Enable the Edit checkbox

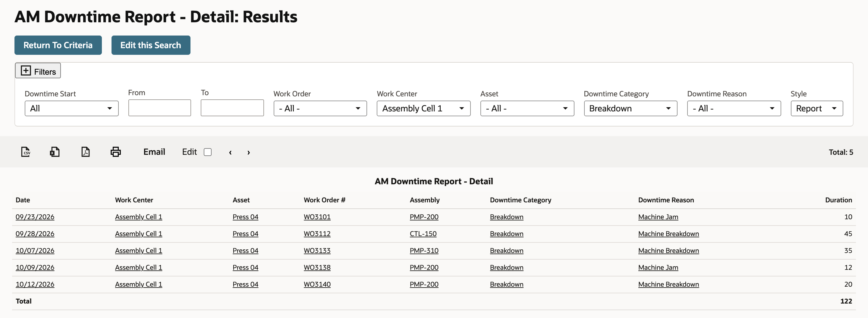[208, 152]
